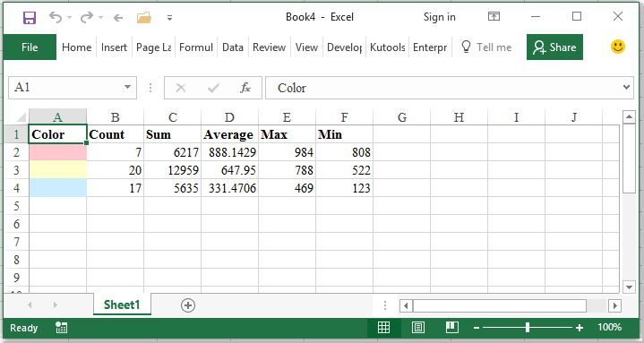Viewport: 644px width, 343px height.
Task: Open the File tab
Action: click(30, 47)
